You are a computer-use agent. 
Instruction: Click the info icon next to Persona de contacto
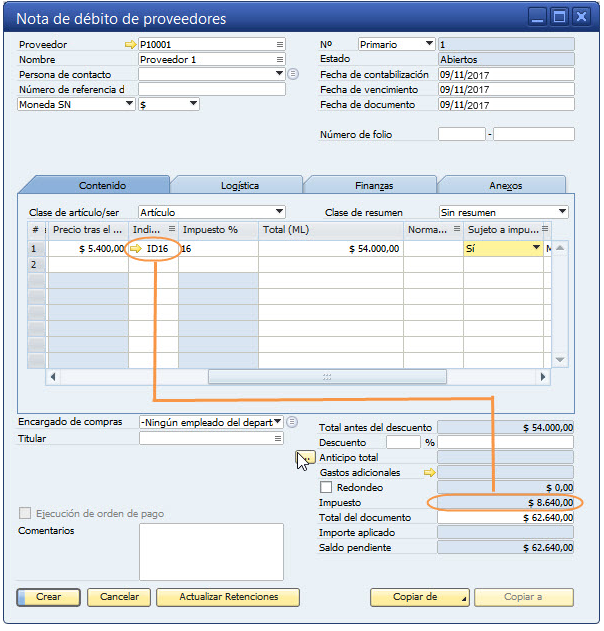pos(293,74)
